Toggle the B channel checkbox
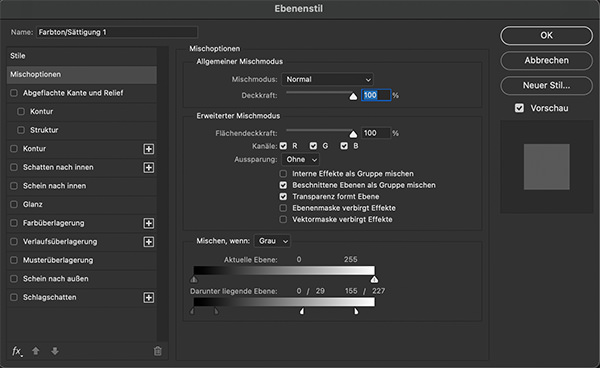The width and height of the screenshot is (600, 368). tap(344, 146)
